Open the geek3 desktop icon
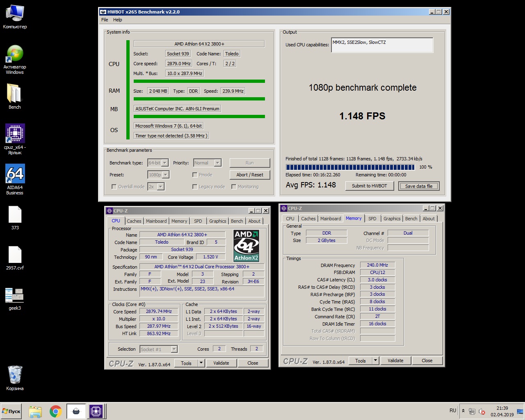525x420 pixels. click(x=15, y=299)
